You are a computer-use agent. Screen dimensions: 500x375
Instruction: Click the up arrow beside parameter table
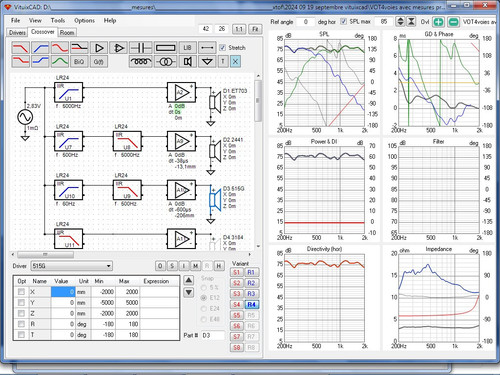[188, 280]
